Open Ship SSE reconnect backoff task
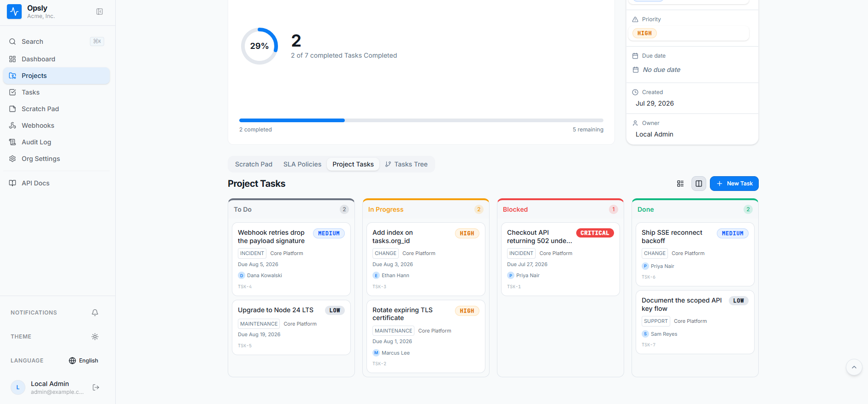This screenshot has width=868, height=404. tap(695, 255)
